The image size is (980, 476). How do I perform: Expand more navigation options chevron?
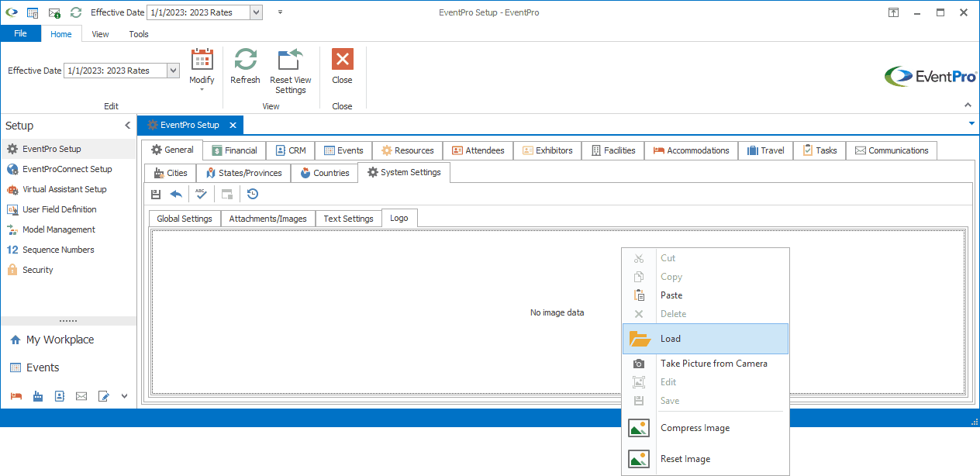tap(124, 396)
